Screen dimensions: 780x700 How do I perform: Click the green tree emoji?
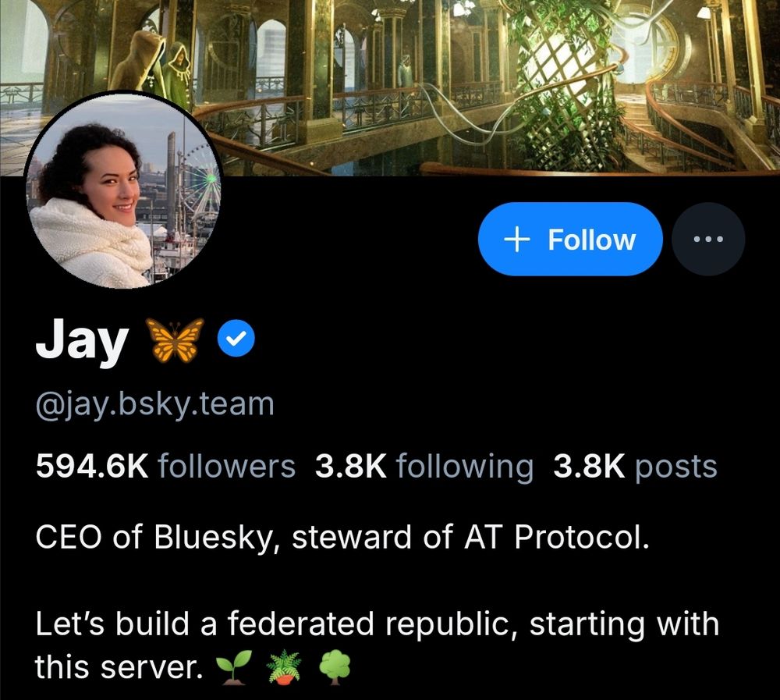coord(335,667)
